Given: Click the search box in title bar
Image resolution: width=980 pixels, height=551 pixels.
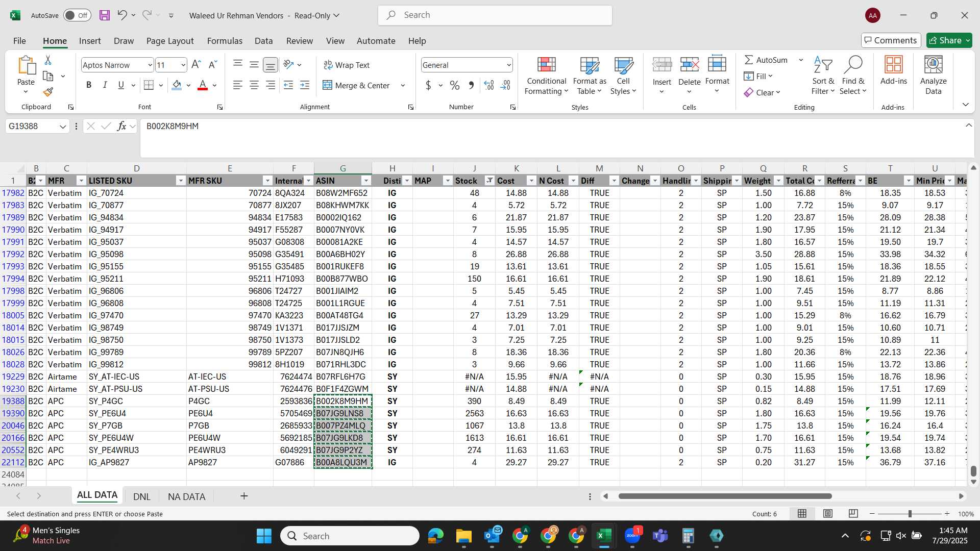Looking at the screenshot, I should click(495, 15).
